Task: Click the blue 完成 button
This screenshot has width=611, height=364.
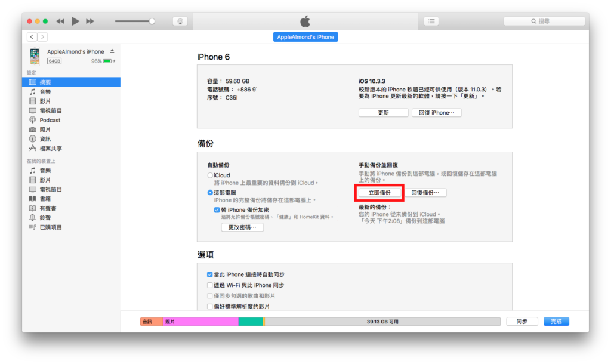Action: (x=556, y=322)
